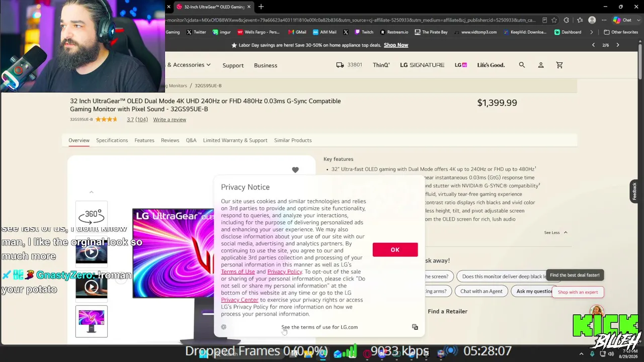Accept the privacy notice with OK
The height and width of the screenshot is (362, 644).
395,250
